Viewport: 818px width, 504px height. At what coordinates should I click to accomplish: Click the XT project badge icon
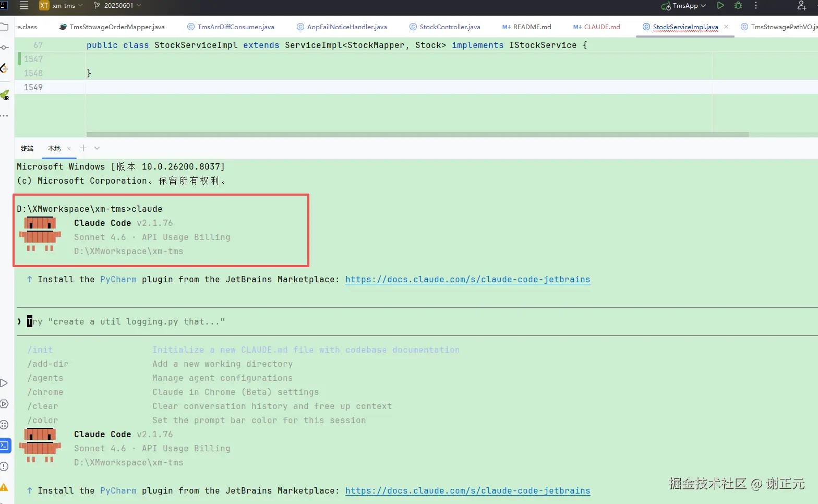point(44,5)
